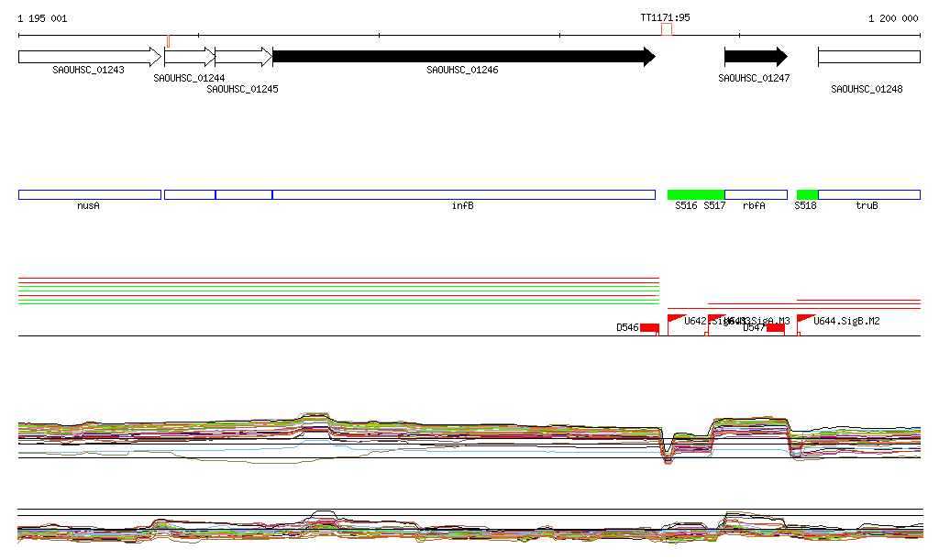Click the 1 200 000 end coordinate label
The width and height of the screenshot is (939, 560).
(x=893, y=18)
